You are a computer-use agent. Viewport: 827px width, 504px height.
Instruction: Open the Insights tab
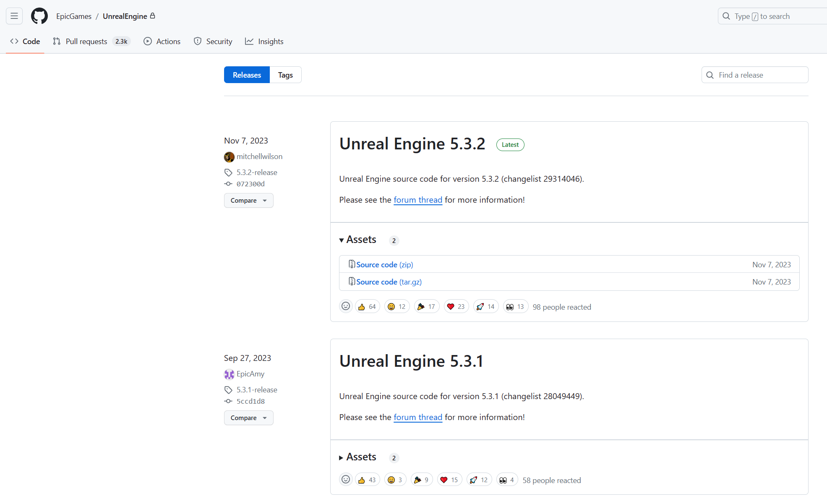[x=264, y=41]
